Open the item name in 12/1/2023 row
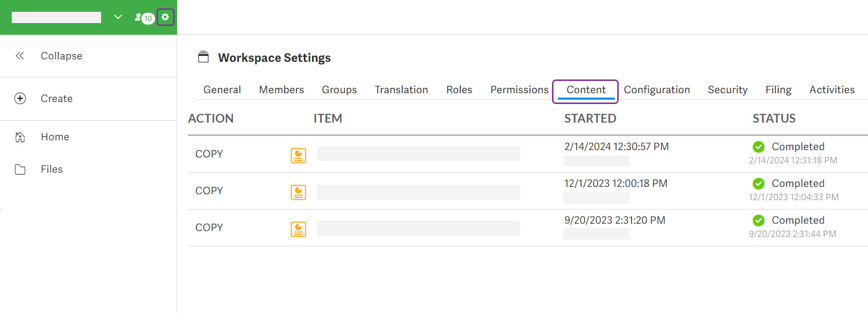The image size is (868, 313). coord(419,192)
